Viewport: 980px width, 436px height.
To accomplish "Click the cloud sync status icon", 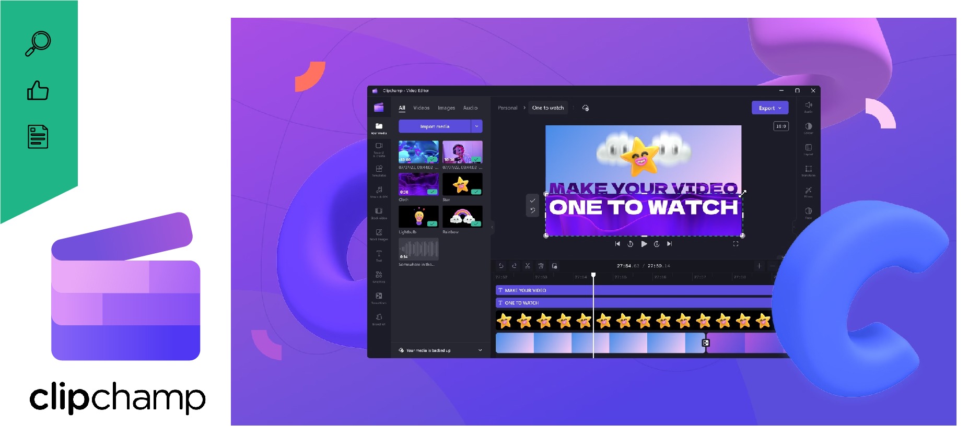I will (586, 108).
